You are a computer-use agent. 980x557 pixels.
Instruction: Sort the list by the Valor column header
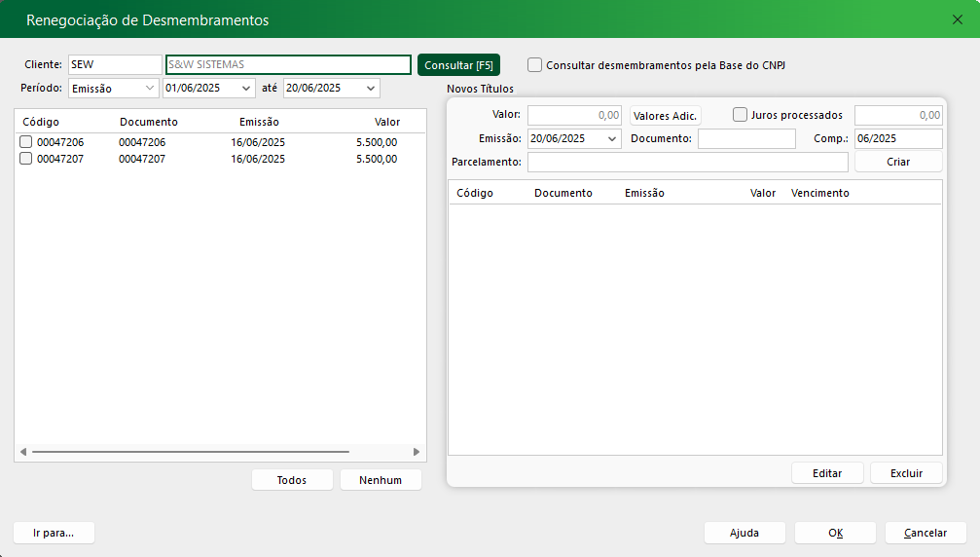(x=387, y=123)
